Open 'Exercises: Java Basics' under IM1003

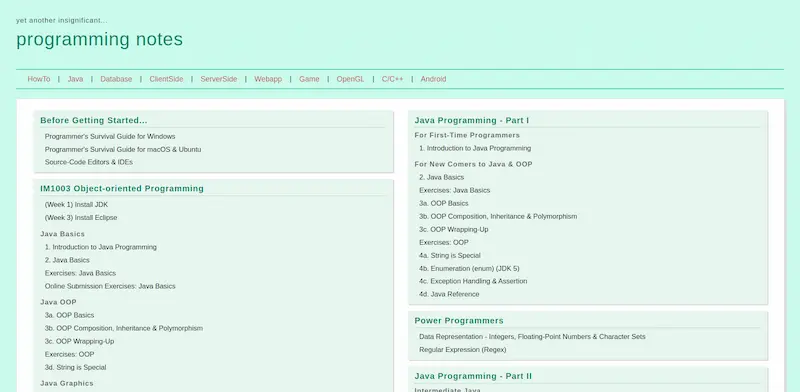click(80, 273)
